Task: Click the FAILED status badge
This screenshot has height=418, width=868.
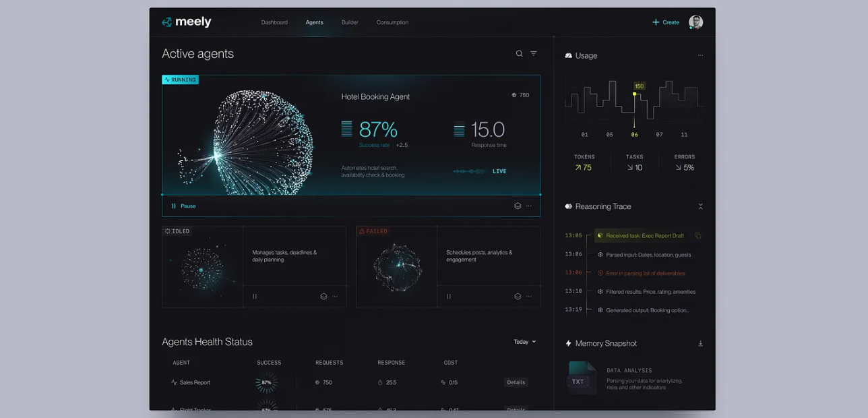Action: pyautogui.click(x=373, y=231)
